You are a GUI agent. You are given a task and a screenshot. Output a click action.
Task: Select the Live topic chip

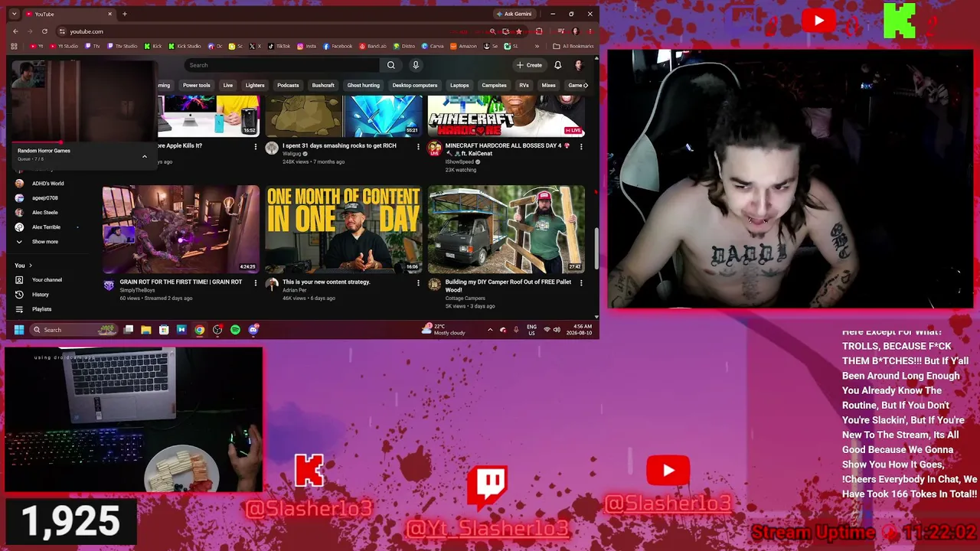click(x=227, y=85)
